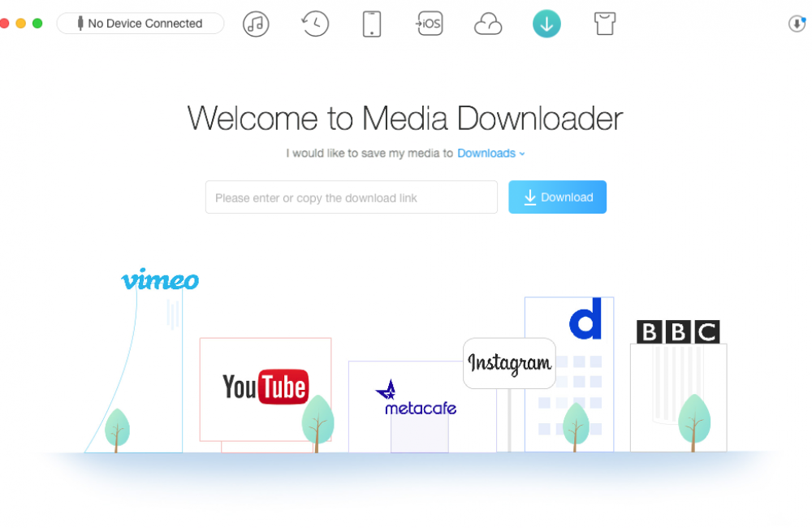Screen dimensions: 812x528
Task: Select the Move to iOS icon
Action: pyautogui.click(x=430, y=24)
